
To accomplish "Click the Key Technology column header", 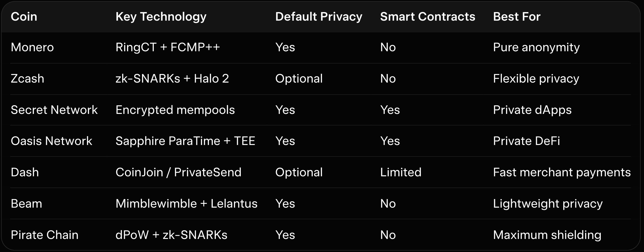I will coord(161,17).
